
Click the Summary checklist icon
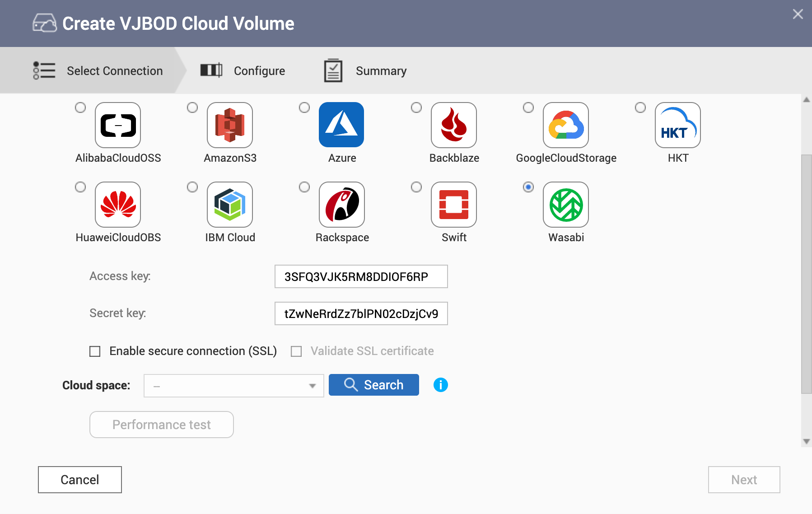coord(333,70)
